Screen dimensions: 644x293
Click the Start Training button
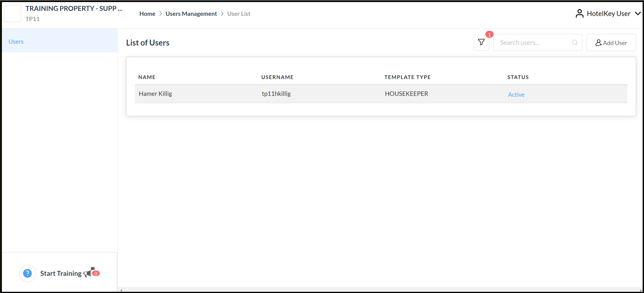pos(61,273)
